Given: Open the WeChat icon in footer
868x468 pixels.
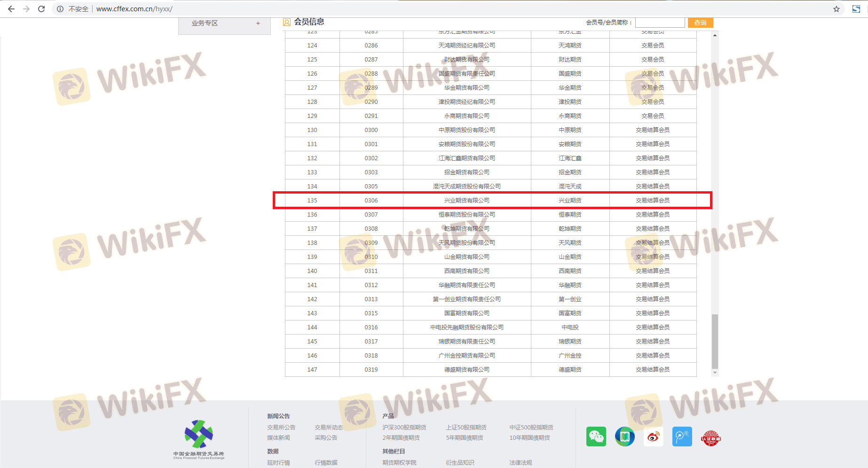Looking at the screenshot, I should point(596,437).
